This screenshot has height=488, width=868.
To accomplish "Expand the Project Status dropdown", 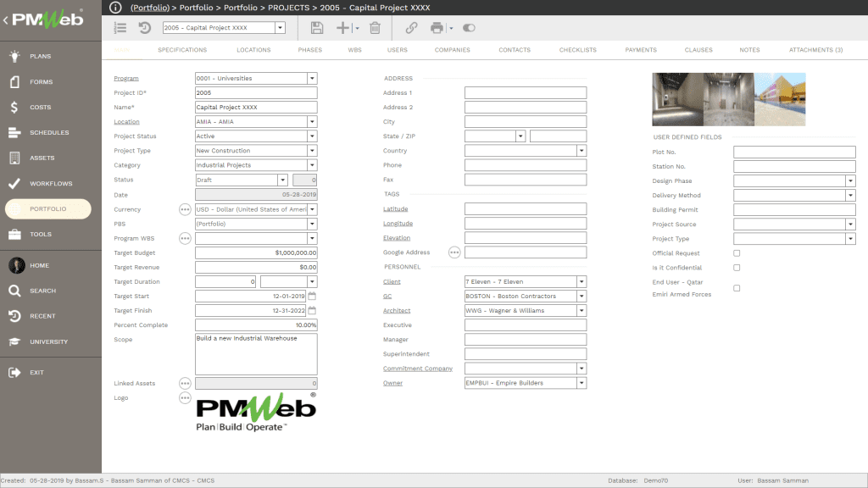I will 312,136.
